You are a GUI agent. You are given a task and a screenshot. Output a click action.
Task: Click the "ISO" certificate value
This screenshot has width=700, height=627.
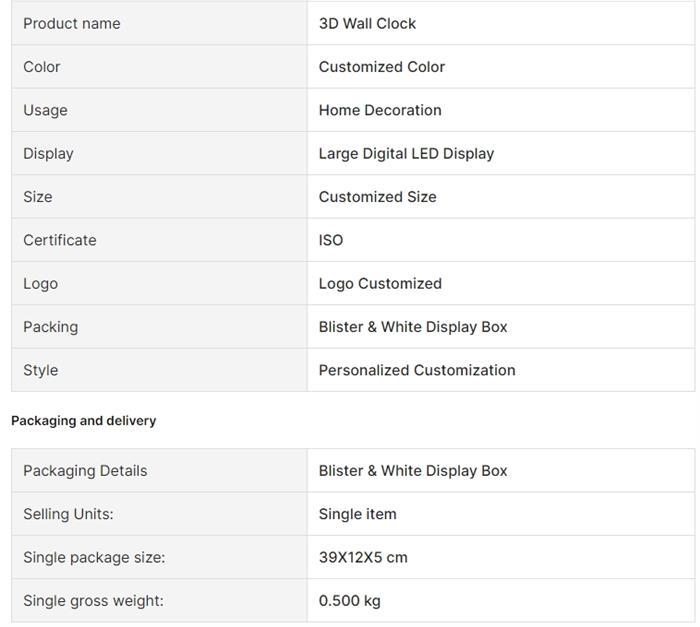(331, 240)
